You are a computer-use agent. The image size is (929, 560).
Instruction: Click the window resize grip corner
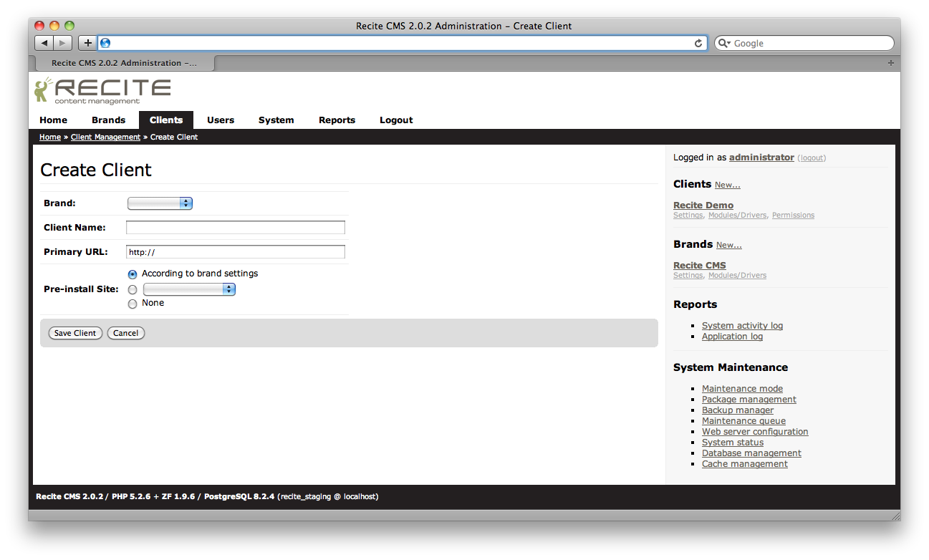[895, 515]
